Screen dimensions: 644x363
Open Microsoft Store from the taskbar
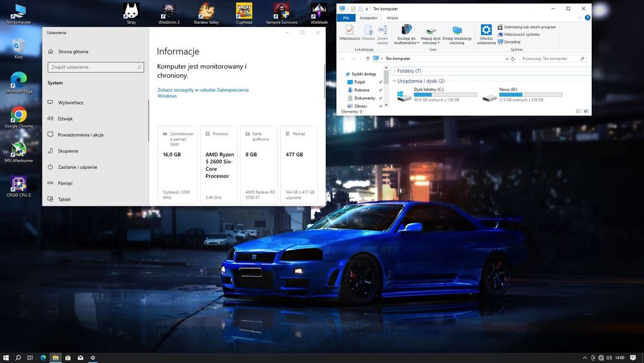pyautogui.click(x=68, y=358)
